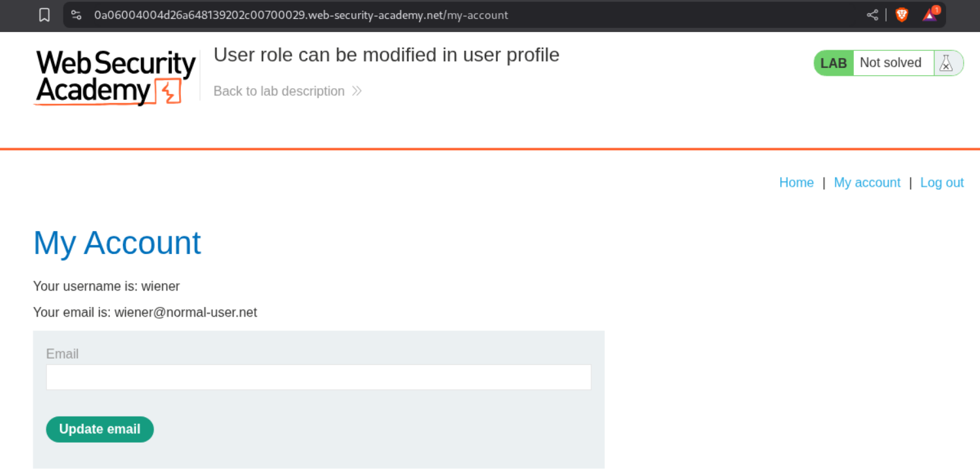
Task: Click the My Account page heading
Action: point(117,243)
